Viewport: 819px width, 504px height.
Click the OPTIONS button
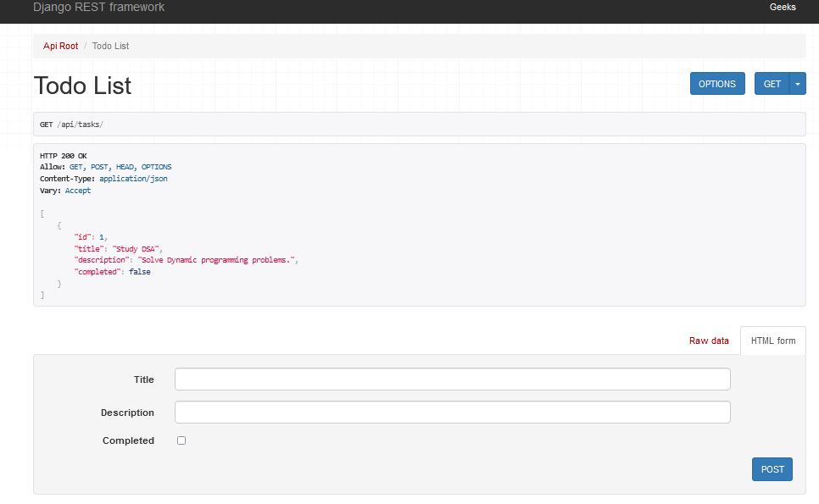click(717, 84)
